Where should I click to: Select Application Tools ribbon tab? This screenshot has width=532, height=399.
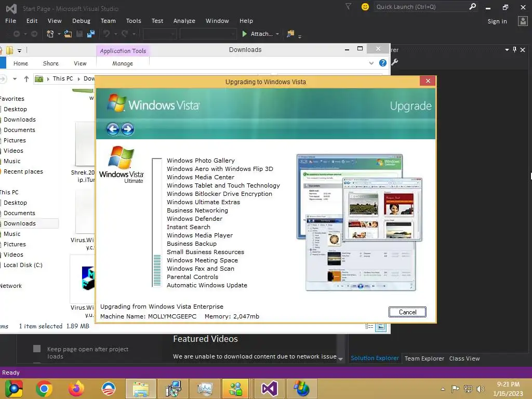click(x=123, y=51)
